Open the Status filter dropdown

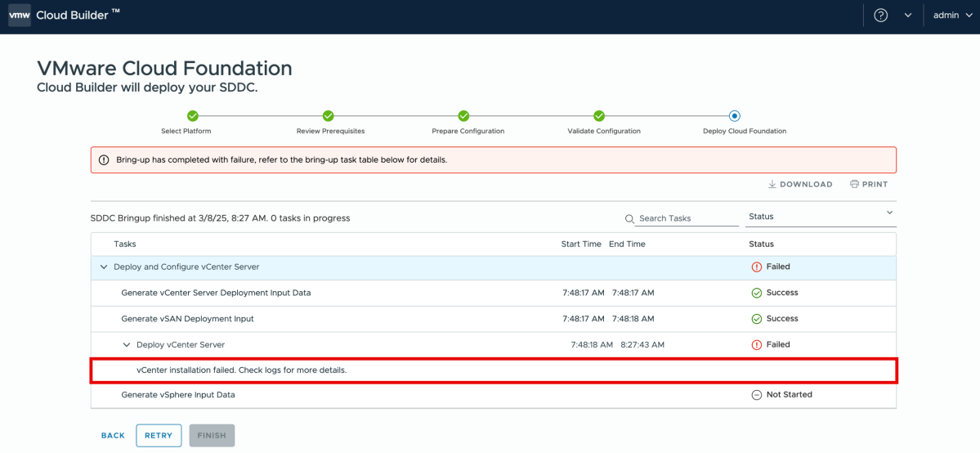click(x=821, y=217)
